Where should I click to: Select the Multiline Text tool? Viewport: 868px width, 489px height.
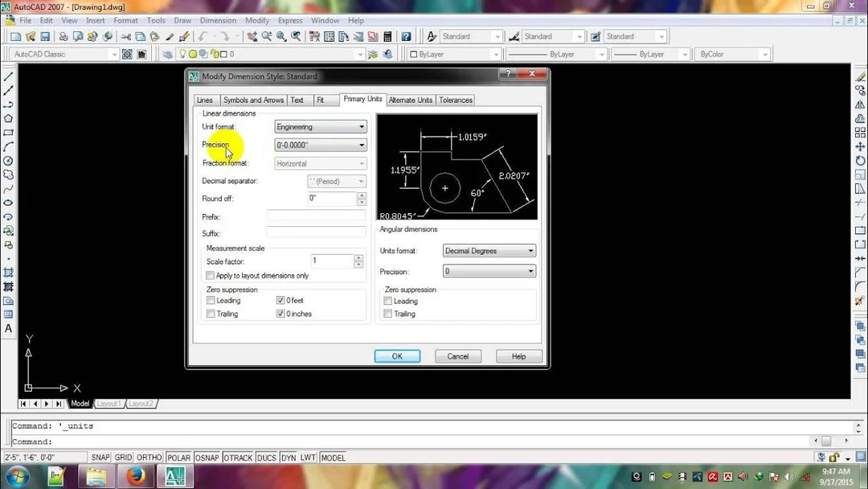8,328
